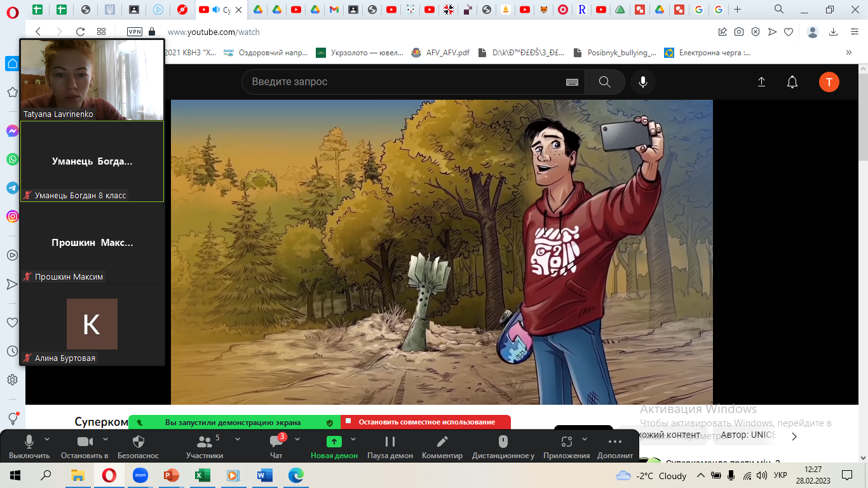Viewport: 868px width, 488px height.
Task: Expand arrow next to Чат
Action: 297,439
